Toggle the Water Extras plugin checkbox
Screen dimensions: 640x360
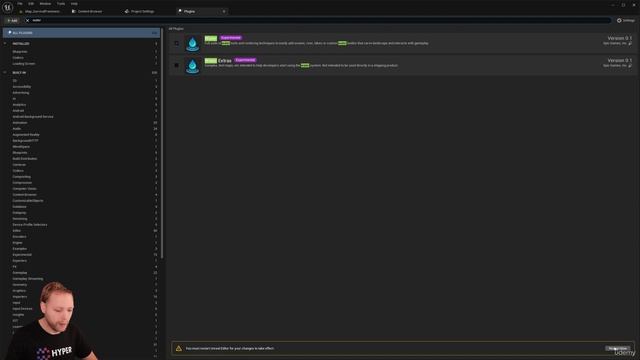[176, 65]
